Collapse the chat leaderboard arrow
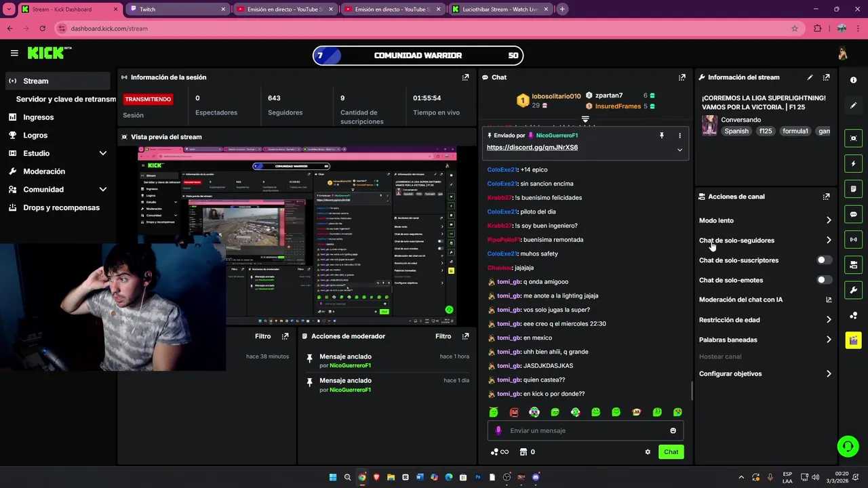Image resolution: width=868 pixels, height=488 pixels. pos(585,119)
